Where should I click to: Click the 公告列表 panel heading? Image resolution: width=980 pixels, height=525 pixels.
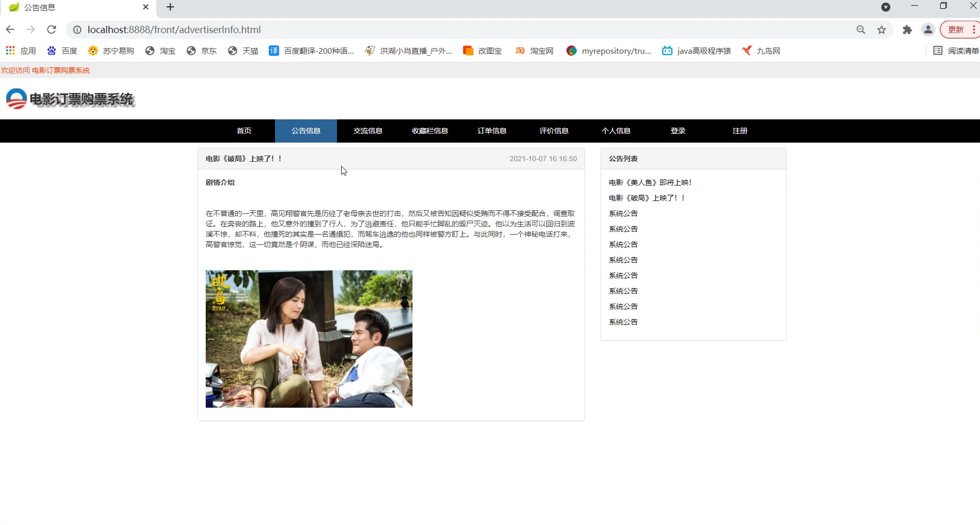pyautogui.click(x=623, y=159)
